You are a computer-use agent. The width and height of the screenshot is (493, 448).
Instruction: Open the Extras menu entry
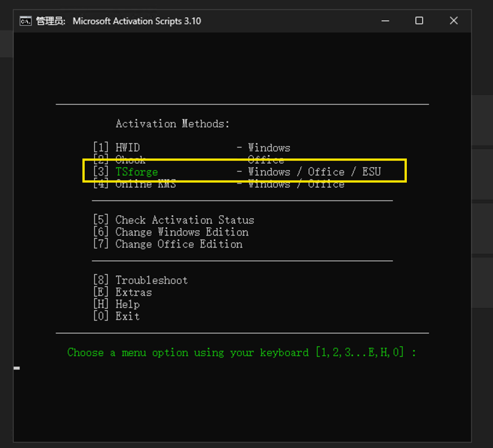coord(133,292)
